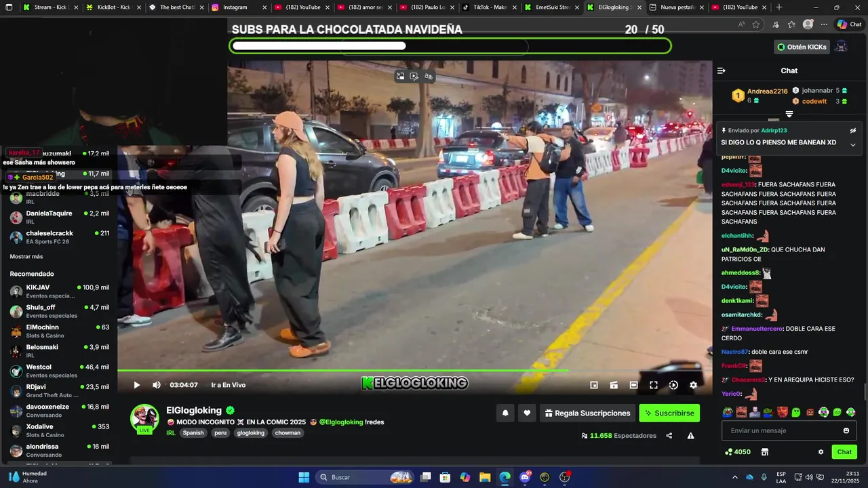Select the glogloking tag
868x488 pixels.
coord(251,433)
